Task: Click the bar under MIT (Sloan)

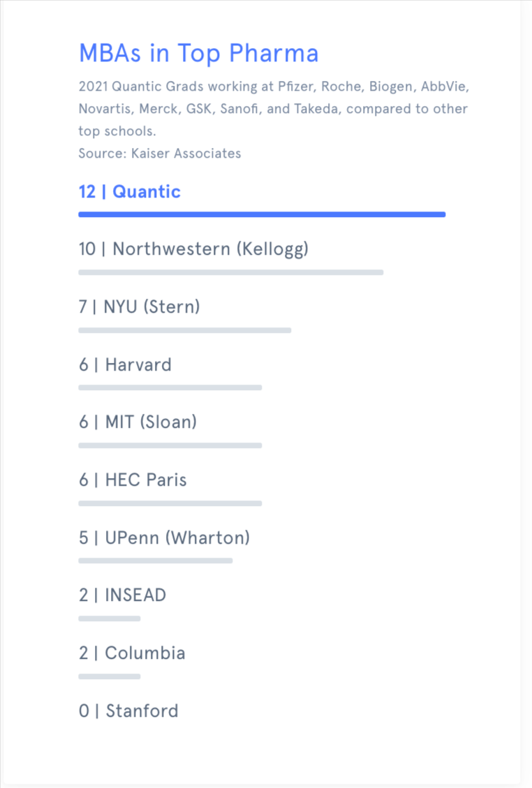Action: [x=170, y=445]
